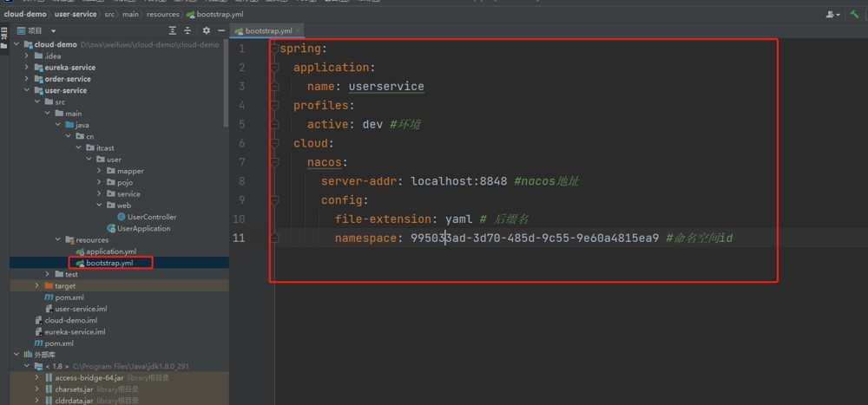Viewport: 868px width, 405px height.
Task: Expand the service package
Action: click(x=99, y=194)
